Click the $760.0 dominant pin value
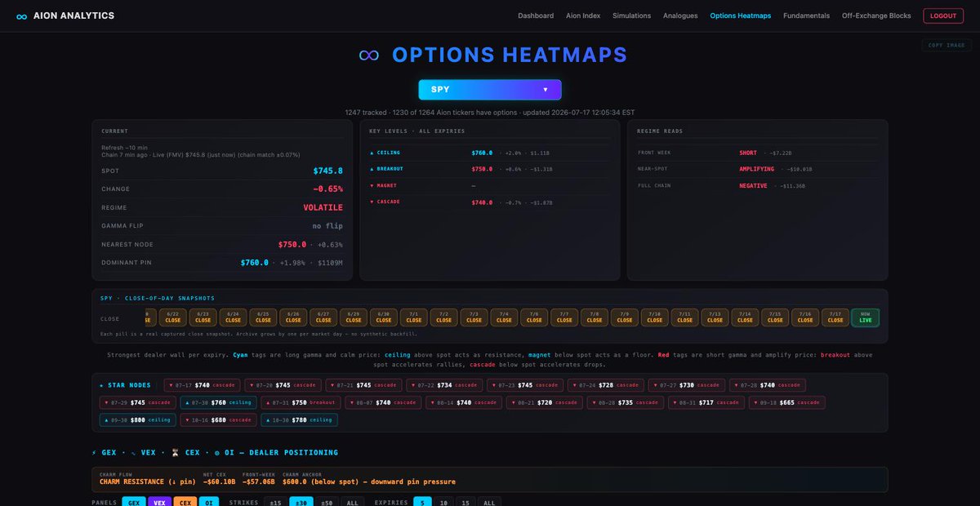 click(x=255, y=263)
